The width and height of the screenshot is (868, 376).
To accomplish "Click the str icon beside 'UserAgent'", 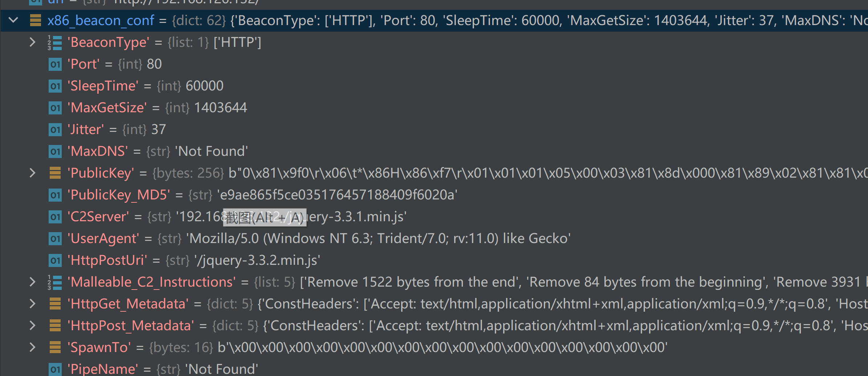I will (x=55, y=239).
